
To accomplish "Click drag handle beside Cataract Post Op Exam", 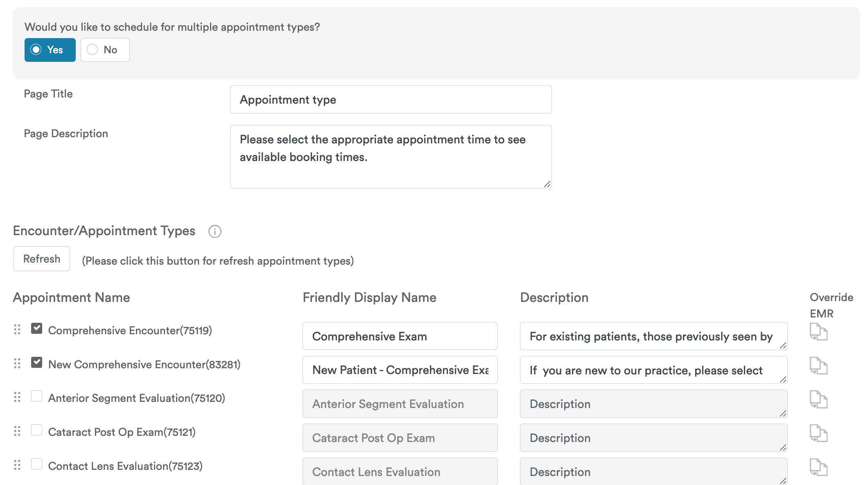I will point(17,431).
